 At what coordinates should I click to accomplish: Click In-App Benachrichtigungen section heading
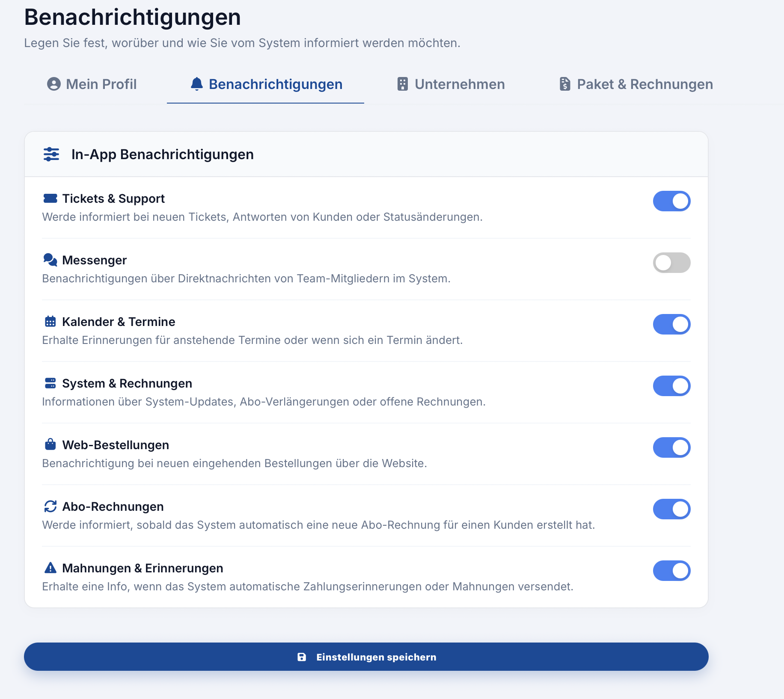[163, 154]
